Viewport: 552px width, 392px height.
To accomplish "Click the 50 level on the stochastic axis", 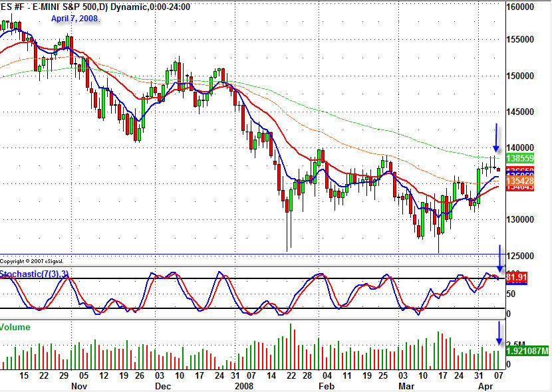I will [x=511, y=294].
